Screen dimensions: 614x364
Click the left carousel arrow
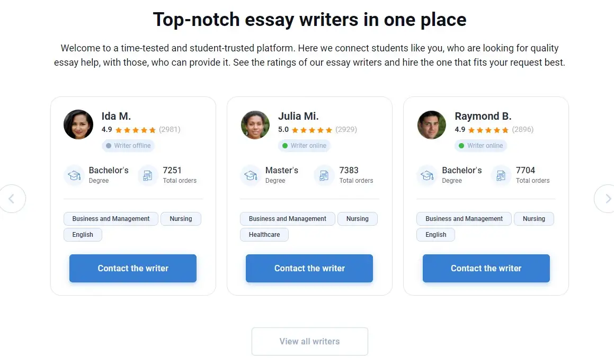[12, 199]
